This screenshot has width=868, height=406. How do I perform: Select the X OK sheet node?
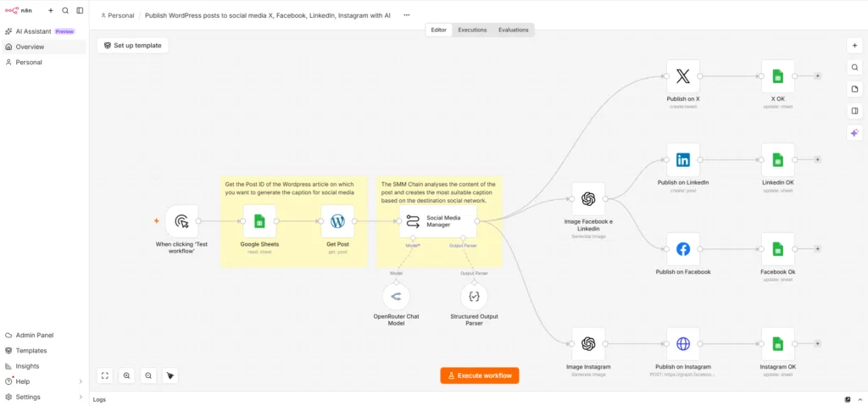pos(778,76)
